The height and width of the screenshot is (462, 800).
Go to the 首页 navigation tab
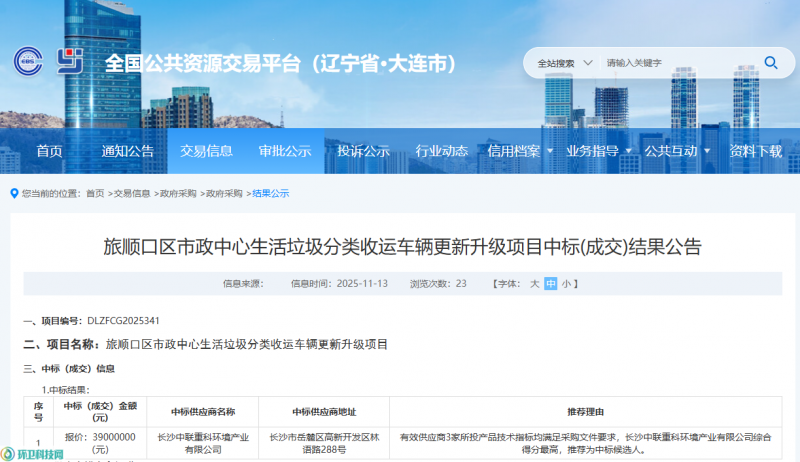[49, 151]
